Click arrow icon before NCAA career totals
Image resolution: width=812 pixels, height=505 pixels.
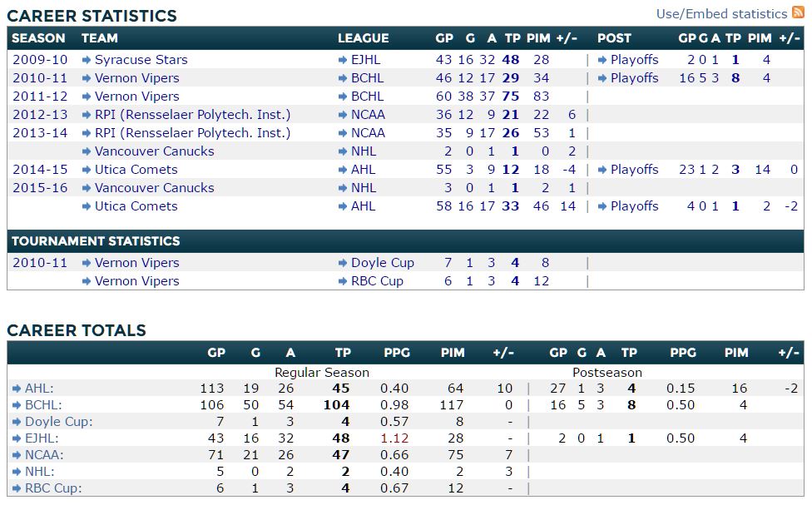[17, 455]
